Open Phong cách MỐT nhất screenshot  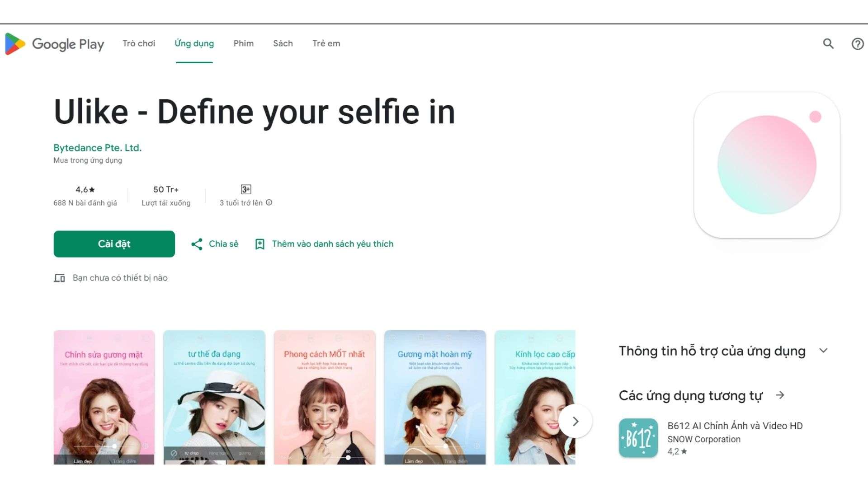[325, 397]
